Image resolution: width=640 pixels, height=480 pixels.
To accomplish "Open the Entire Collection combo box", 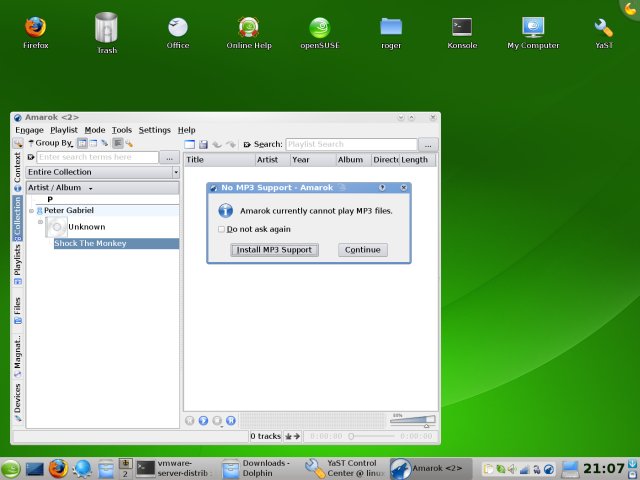I will tap(102, 172).
